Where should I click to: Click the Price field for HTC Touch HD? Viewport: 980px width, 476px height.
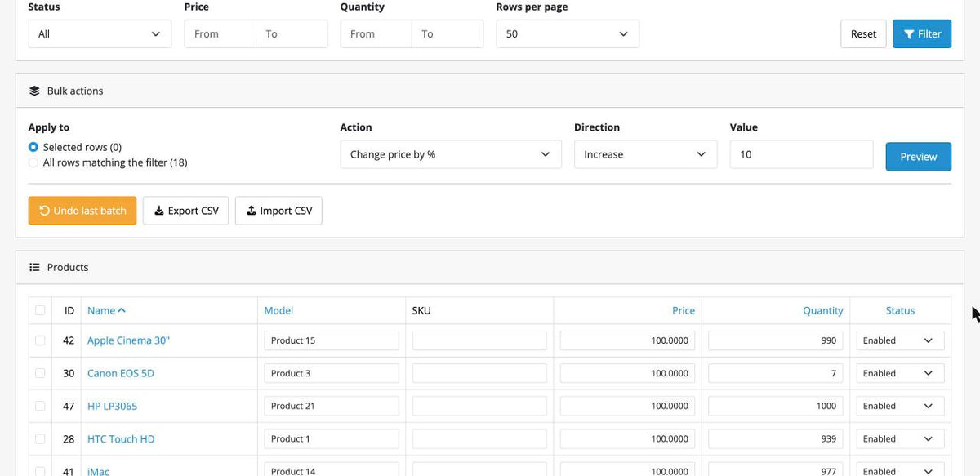click(627, 438)
